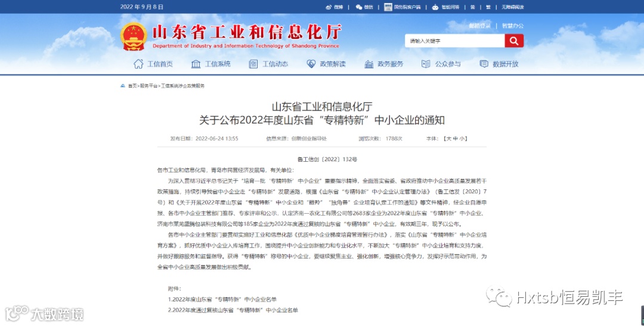Open the 工信动态 menu item
644x326 pixels.
click(275, 64)
